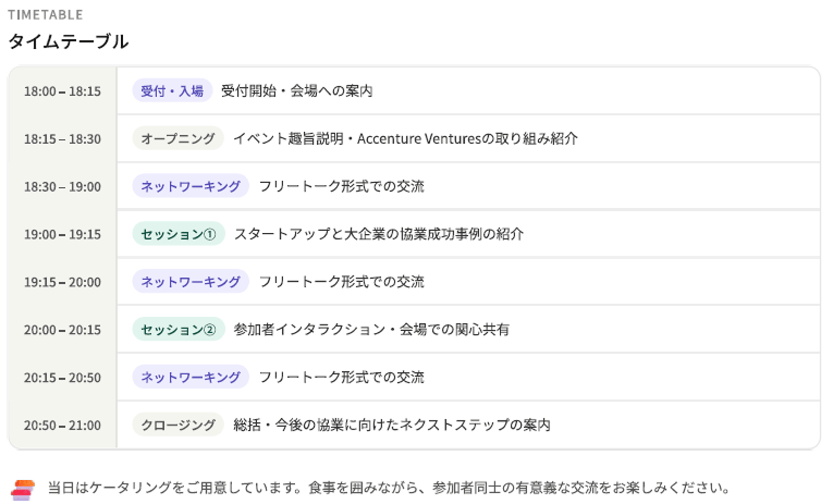Click the タイムテーブル heading
The image size is (833, 504).
click(x=68, y=42)
